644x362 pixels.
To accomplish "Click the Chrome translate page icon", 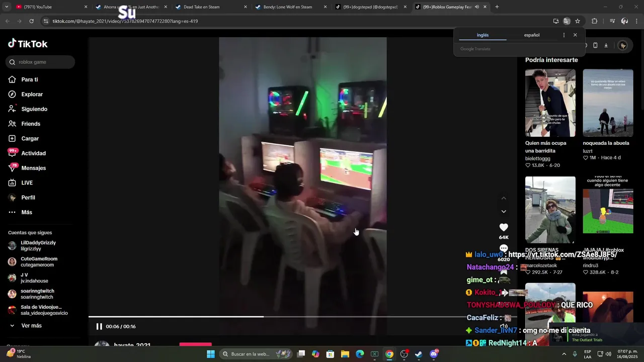I will (567, 21).
